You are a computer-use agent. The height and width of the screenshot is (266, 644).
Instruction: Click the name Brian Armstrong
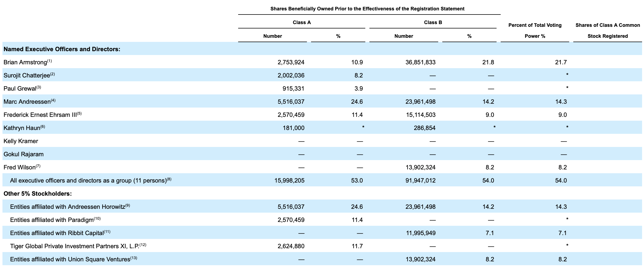pos(25,62)
